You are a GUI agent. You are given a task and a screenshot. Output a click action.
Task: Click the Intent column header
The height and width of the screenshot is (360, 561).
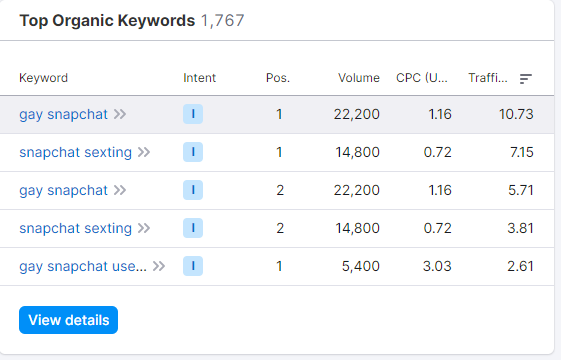pyautogui.click(x=200, y=78)
